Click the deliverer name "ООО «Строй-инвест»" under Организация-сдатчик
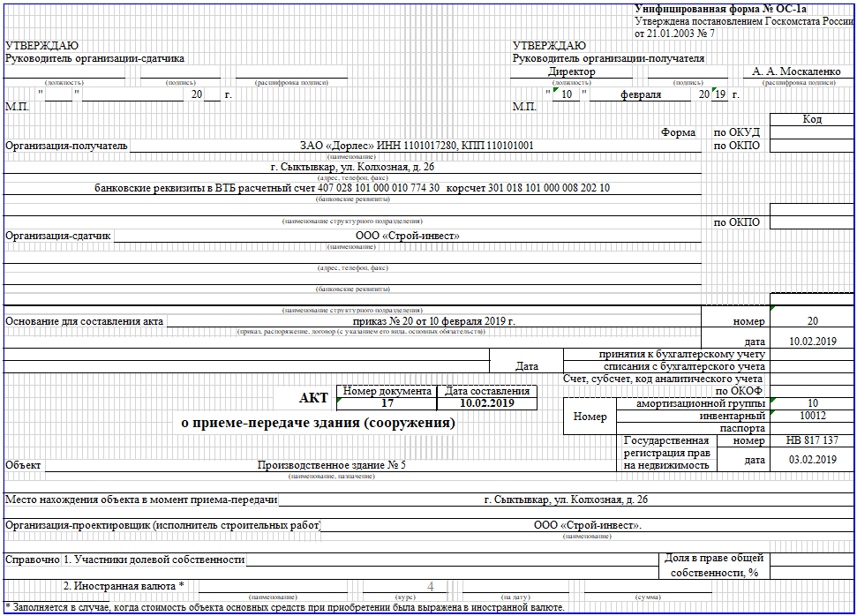Screen dimensions: 857x616 point(407,236)
